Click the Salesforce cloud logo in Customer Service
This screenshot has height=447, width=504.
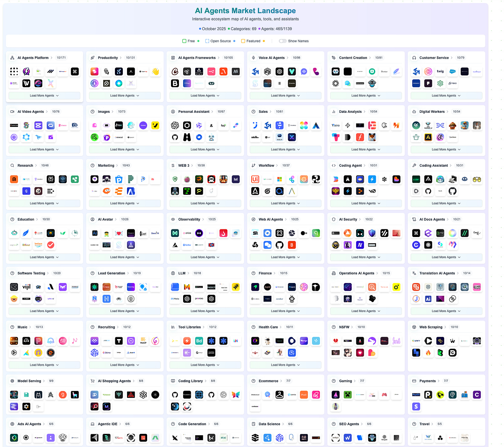(x=452, y=72)
